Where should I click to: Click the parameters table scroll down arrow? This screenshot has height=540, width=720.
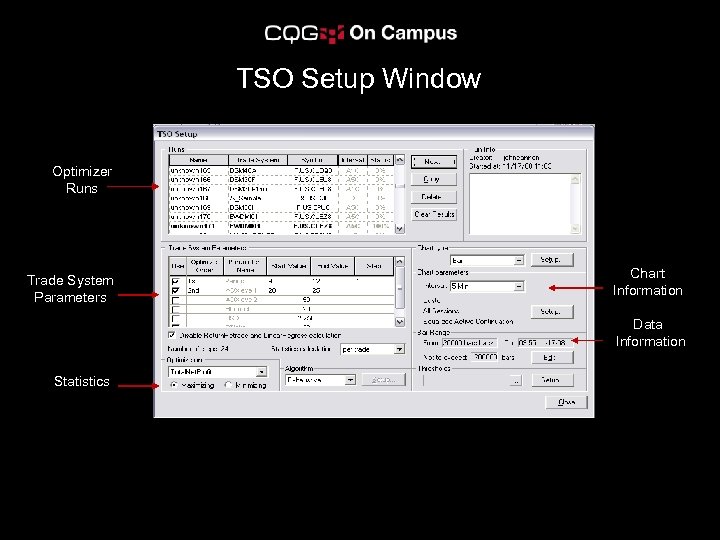pos(399,322)
